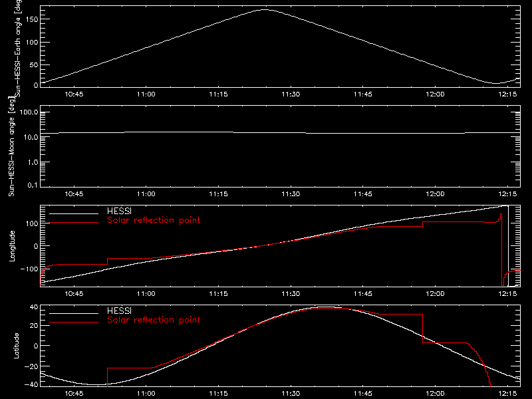
Task: Click 11:30 time label under Latitude plot
Action: [x=291, y=394]
